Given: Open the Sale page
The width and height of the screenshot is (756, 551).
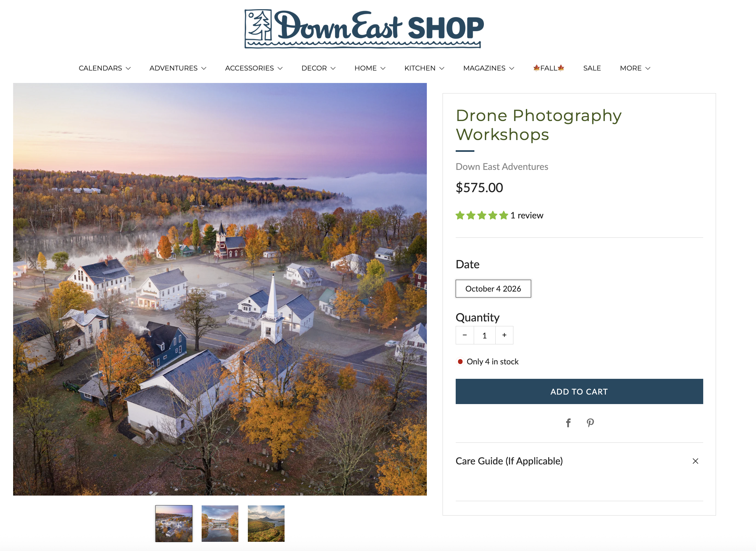Looking at the screenshot, I should click(592, 68).
